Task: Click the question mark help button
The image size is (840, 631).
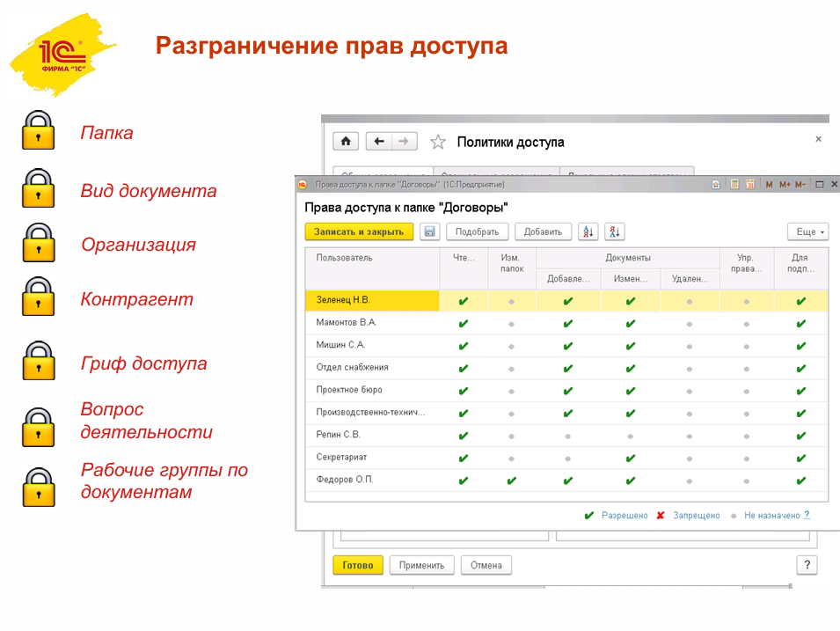Action: coord(807,565)
